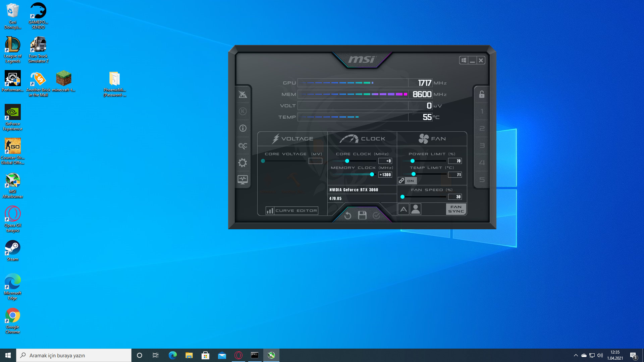Screen dimensions: 644x362
Task: Open Windows search box in taskbar
Action: 74,355
